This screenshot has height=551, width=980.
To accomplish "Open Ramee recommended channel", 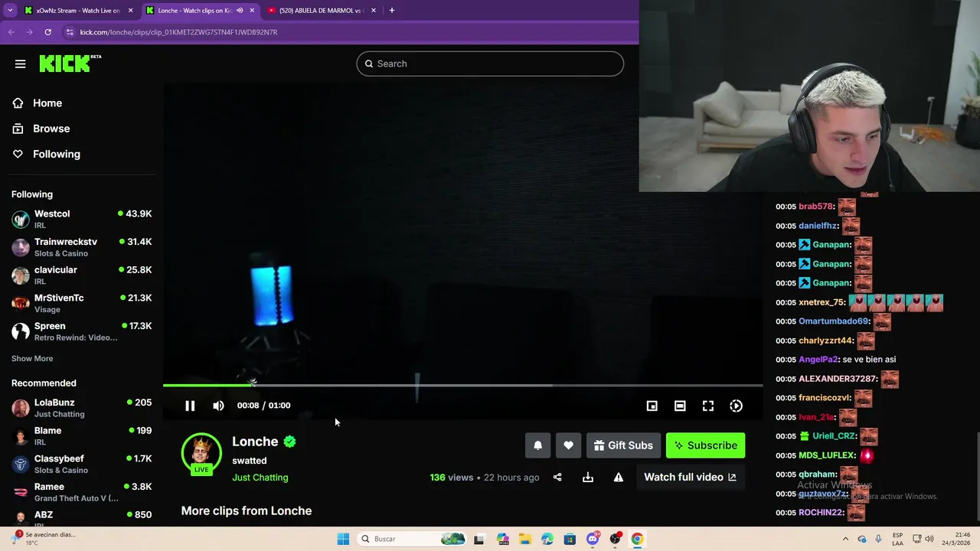I will 81,492.
